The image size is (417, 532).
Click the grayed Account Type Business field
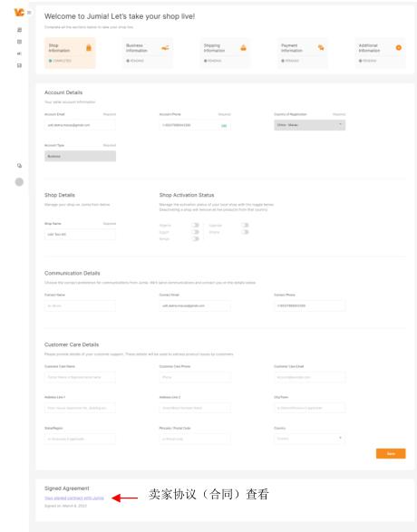80,156
